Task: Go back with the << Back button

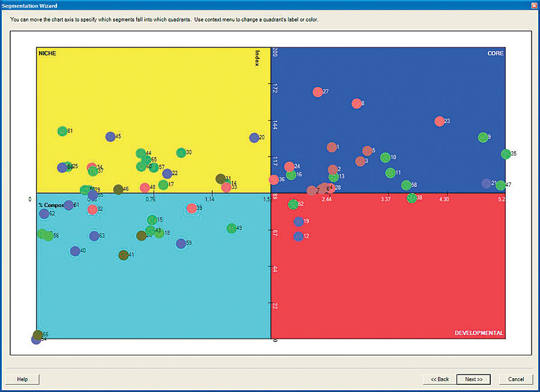Action: pyautogui.click(x=440, y=379)
